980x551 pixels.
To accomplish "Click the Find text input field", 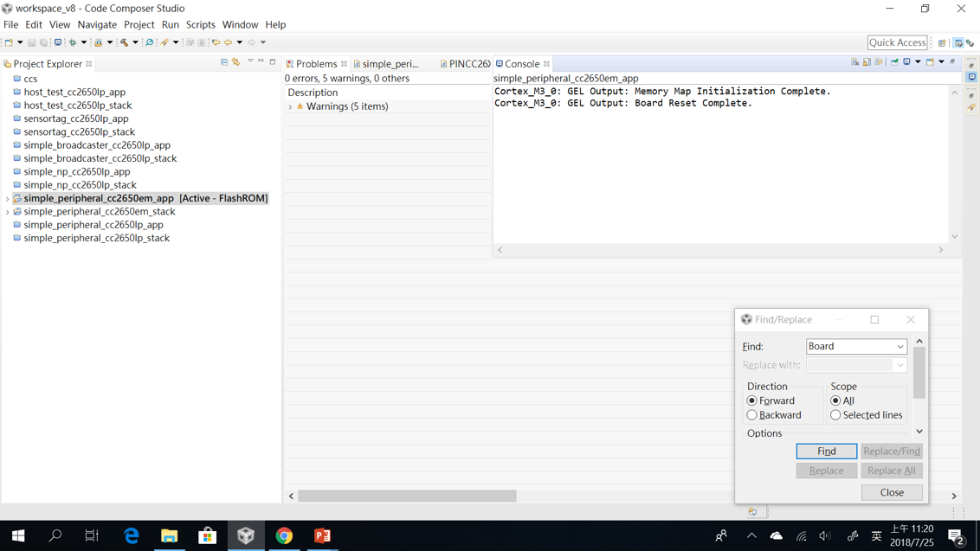I will (x=851, y=346).
